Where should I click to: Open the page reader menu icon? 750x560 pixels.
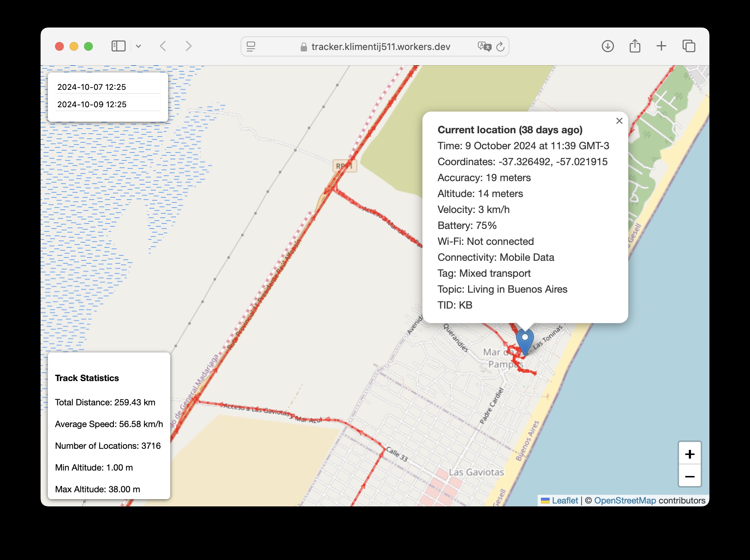(x=251, y=46)
